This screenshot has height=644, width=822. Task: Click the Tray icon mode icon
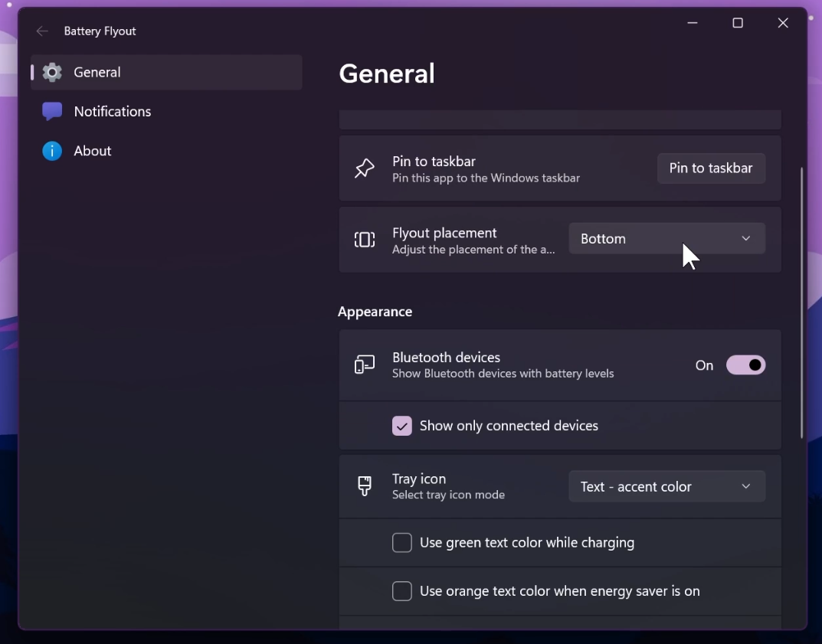365,486
